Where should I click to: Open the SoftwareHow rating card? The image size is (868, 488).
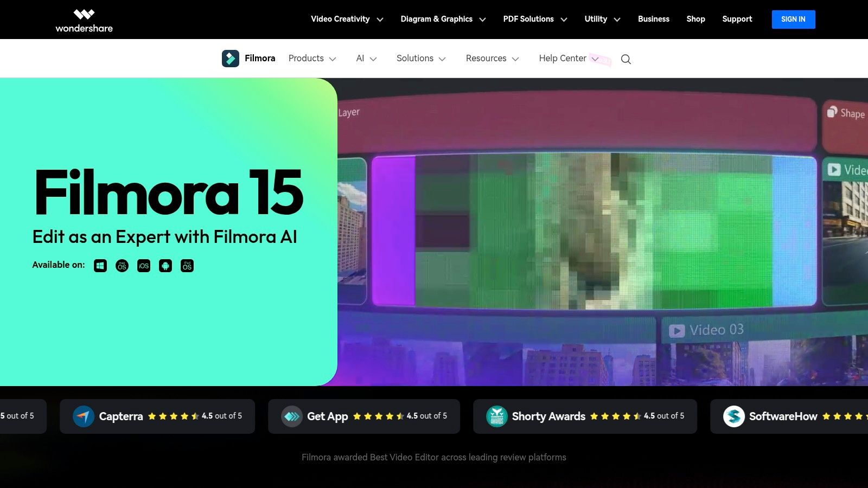pos(789,416)
